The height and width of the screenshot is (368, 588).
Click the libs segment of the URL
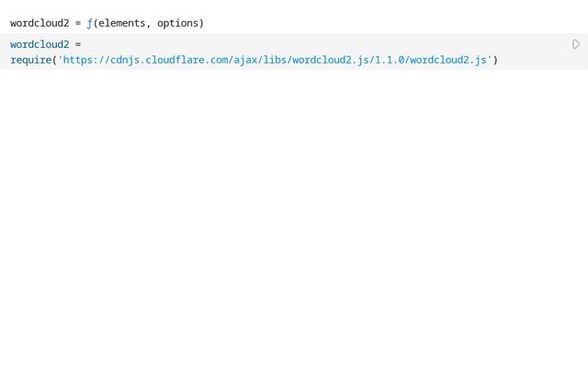coord(276,60)
